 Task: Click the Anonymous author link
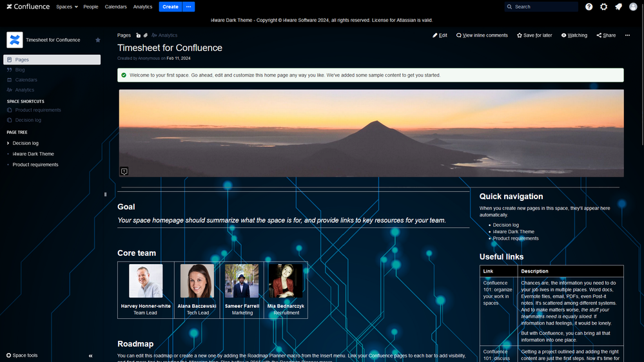[x=149, y=58]
